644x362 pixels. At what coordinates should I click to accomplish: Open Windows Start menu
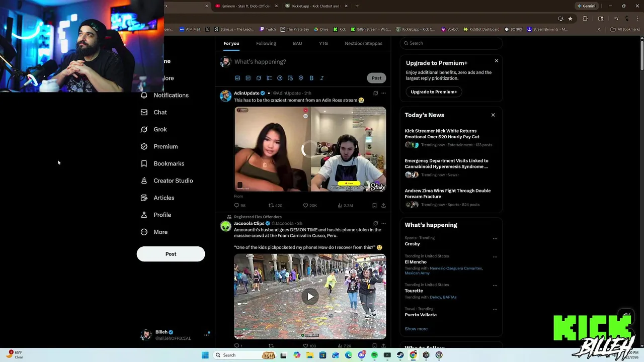coord(205,355)
